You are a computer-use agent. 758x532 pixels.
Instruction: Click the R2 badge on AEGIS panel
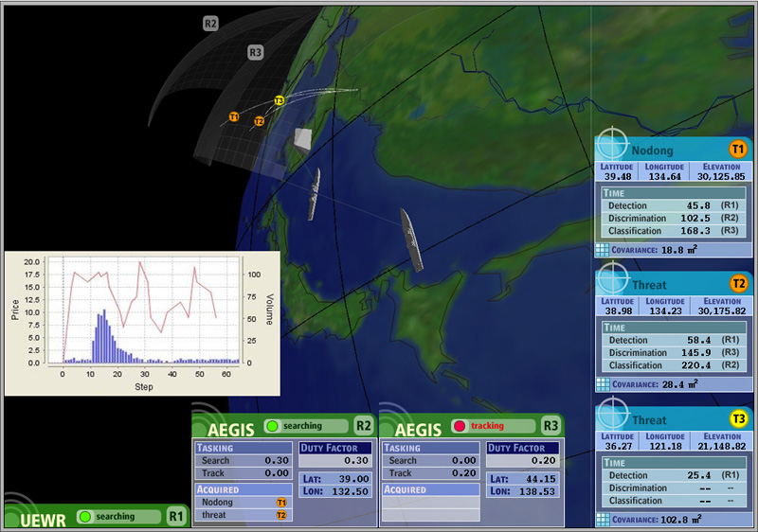[363, 426]
